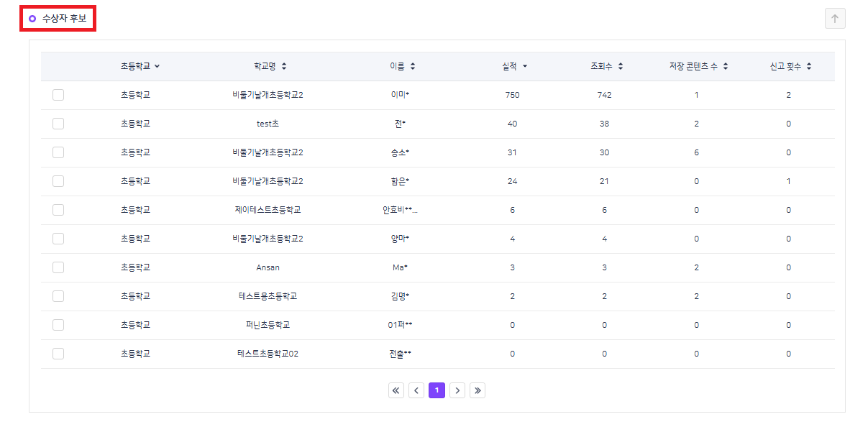Open the 초등학교 school-type dropdown header
This screenshot has height=427, width=868.
140,66
